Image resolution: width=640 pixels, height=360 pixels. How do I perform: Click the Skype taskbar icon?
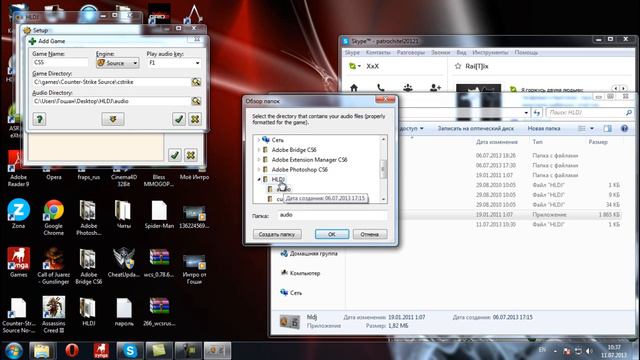click(x=130, y=351)
